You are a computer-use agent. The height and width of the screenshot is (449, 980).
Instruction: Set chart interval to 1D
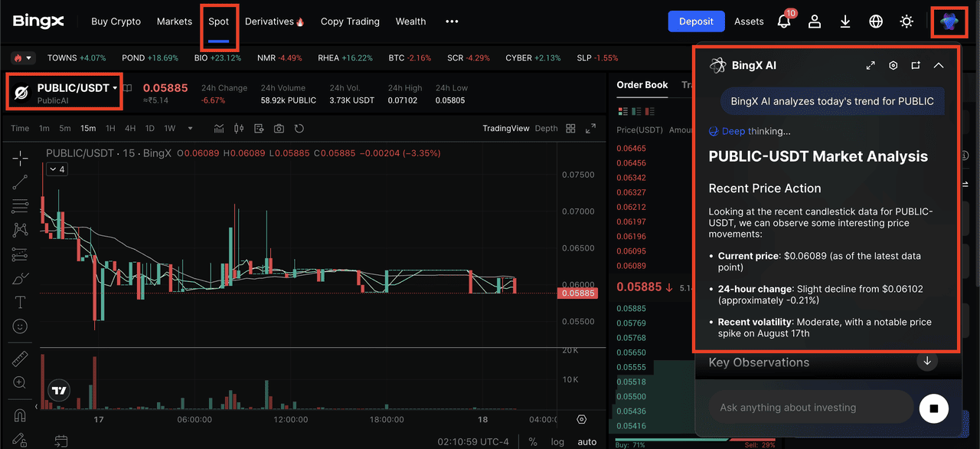click(x=150, y=128)
